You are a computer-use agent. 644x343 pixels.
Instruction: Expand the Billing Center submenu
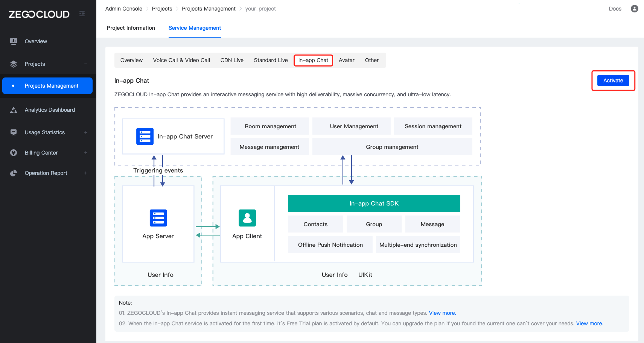(x=86, y=153)
